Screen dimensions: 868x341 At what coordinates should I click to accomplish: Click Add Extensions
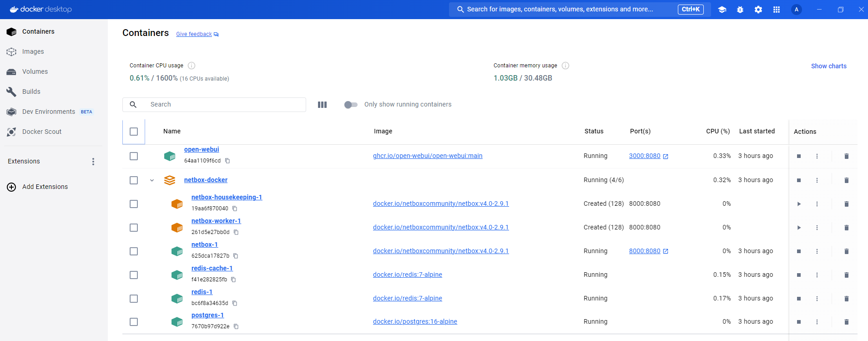37,187
